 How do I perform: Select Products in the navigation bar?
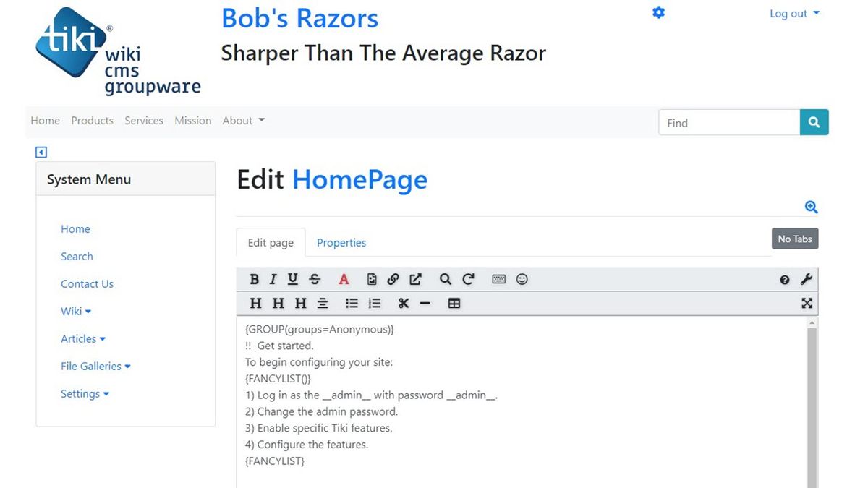(92, 121)
